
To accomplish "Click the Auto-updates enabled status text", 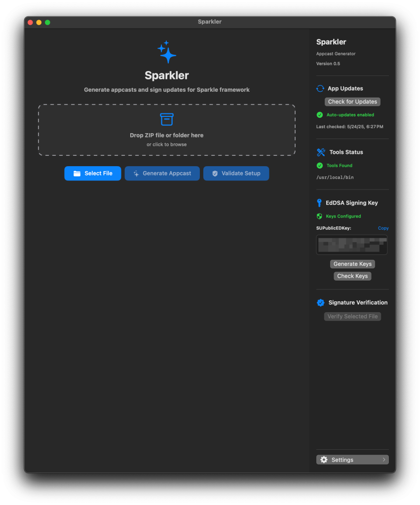I will tap(350, 115).
